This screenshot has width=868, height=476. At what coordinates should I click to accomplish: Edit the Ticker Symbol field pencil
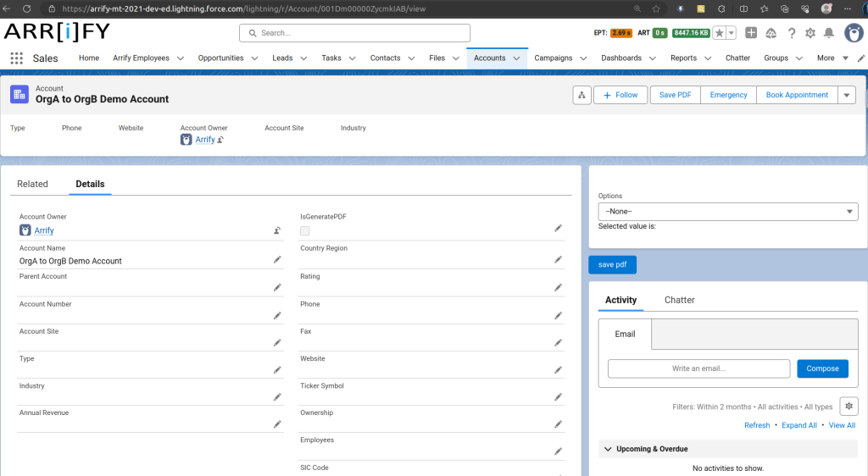point(558,397)
